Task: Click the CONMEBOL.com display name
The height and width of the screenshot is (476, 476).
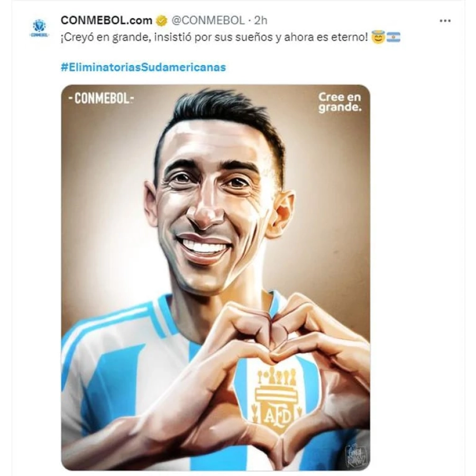Action: click(106, 20)
